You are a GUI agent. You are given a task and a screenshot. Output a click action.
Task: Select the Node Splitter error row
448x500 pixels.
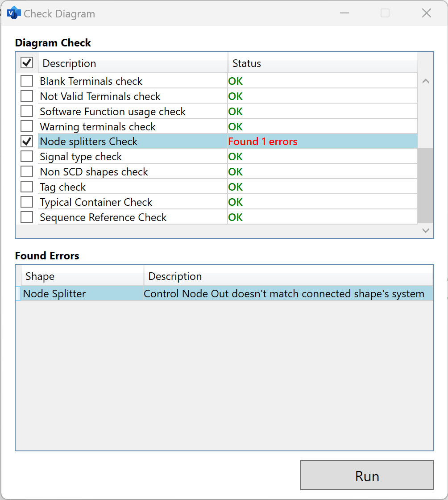(x=224, y=293)
